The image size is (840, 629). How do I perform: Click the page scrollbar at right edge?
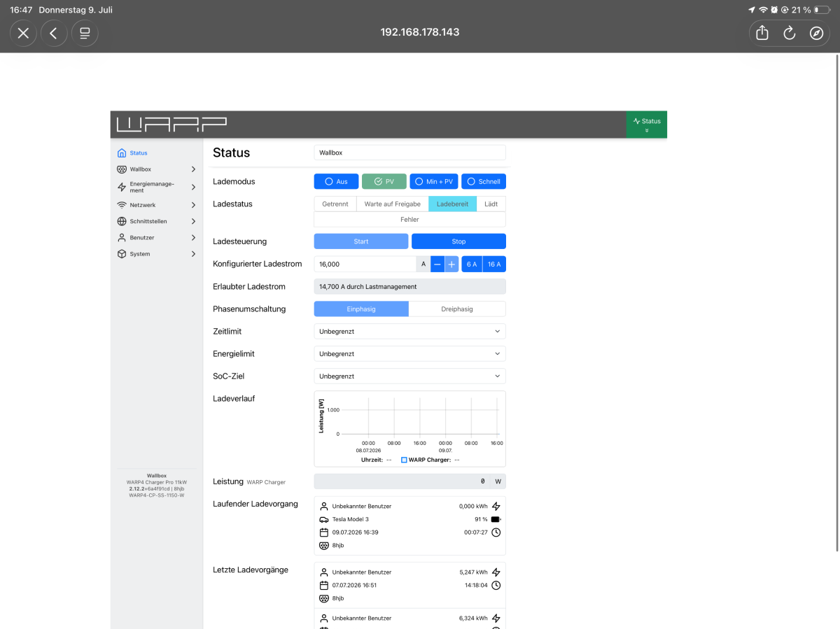[x=837, y=304]
